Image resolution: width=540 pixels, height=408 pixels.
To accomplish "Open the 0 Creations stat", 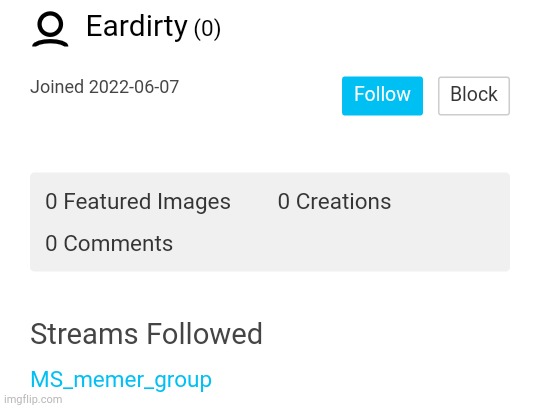I will click(x=334, y=201).
